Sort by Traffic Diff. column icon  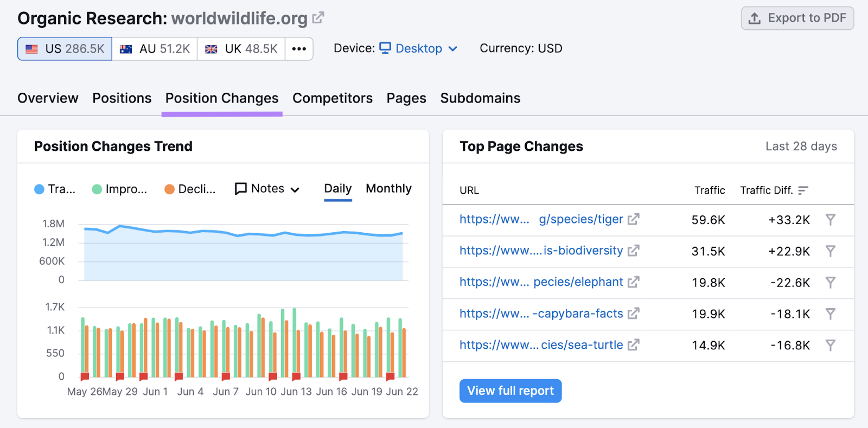803,190
